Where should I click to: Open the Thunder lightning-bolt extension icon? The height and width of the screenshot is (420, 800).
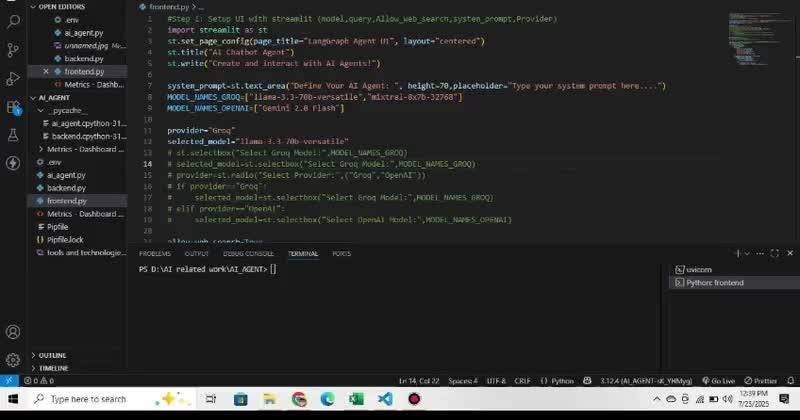(x=13, y=163)
